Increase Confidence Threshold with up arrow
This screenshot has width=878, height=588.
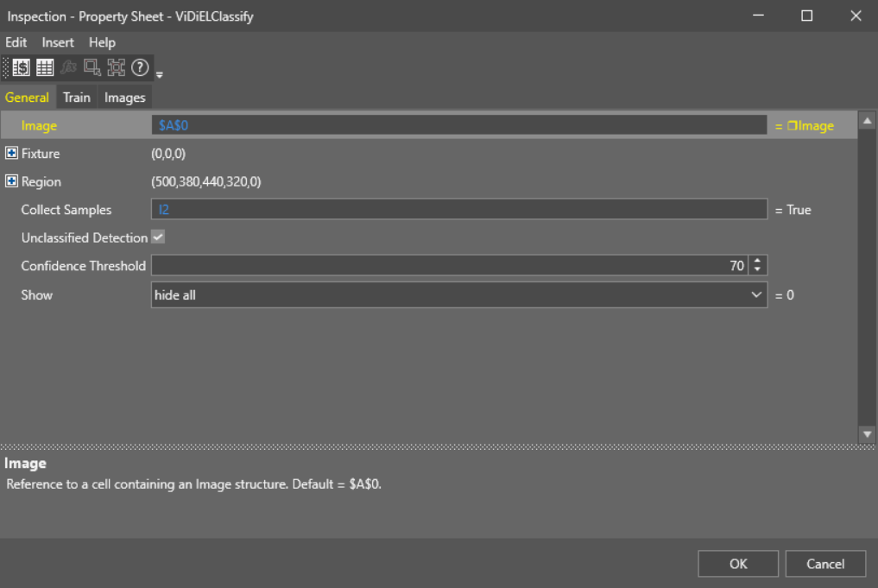tap(757, 261)
